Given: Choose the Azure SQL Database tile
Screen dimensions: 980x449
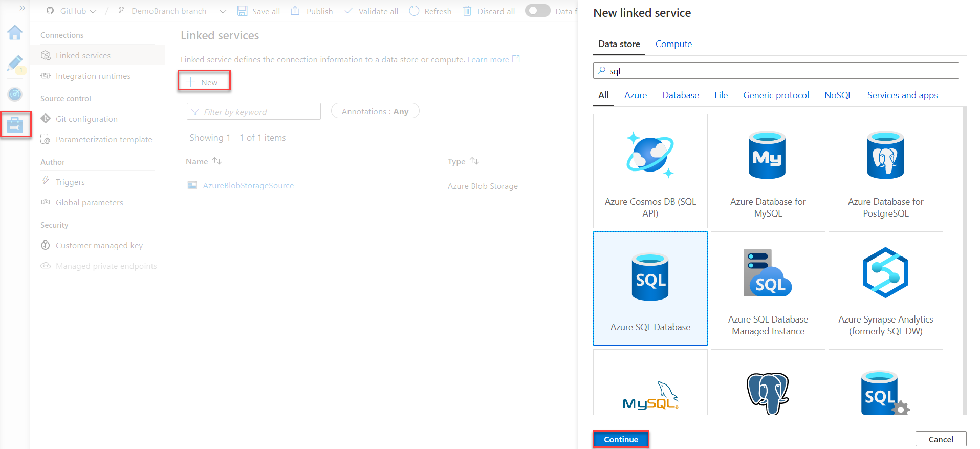Looking at the screenshot, I should coord(650,289).
